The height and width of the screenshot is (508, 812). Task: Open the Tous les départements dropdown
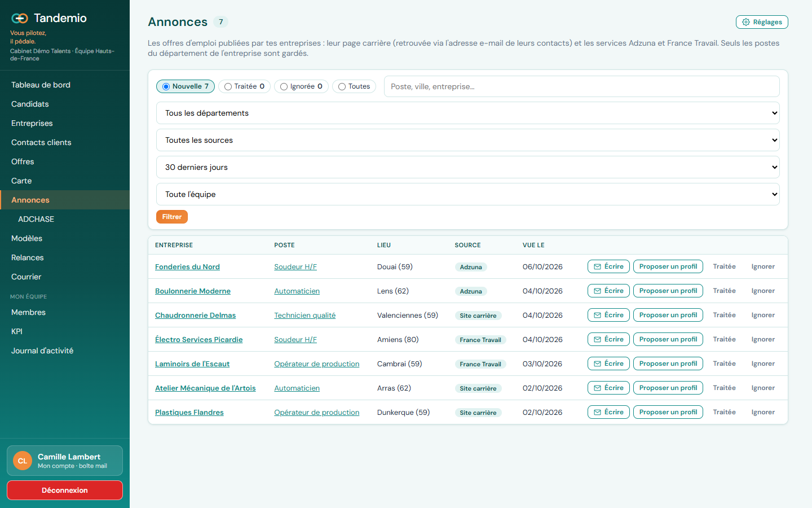pyautogui.click(x=468, y=113)
